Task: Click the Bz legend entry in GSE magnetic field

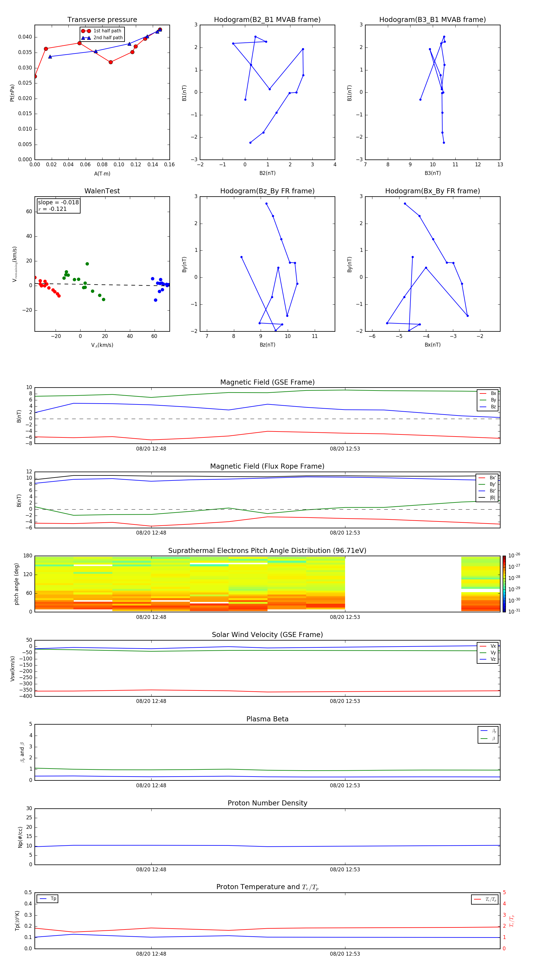Action: [488, 407]
